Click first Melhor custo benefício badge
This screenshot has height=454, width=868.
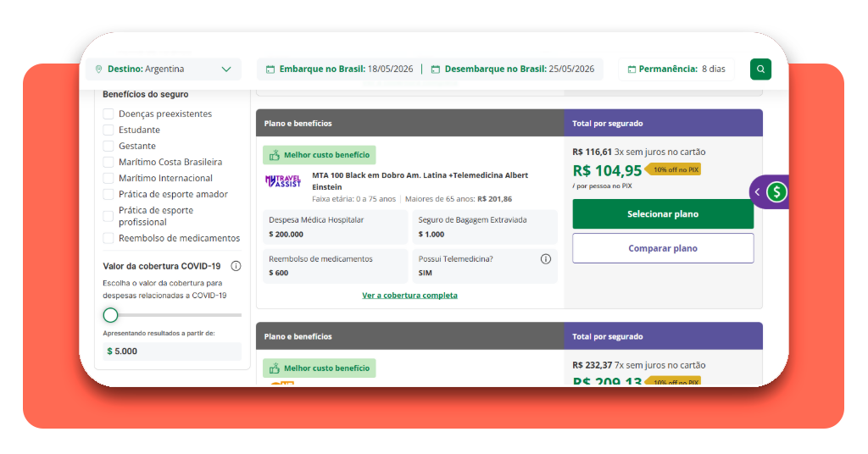(x=320, y=155)
